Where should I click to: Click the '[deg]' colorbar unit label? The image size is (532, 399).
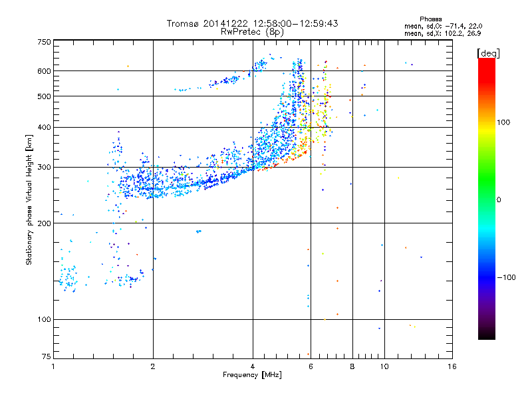pos(488,53)
